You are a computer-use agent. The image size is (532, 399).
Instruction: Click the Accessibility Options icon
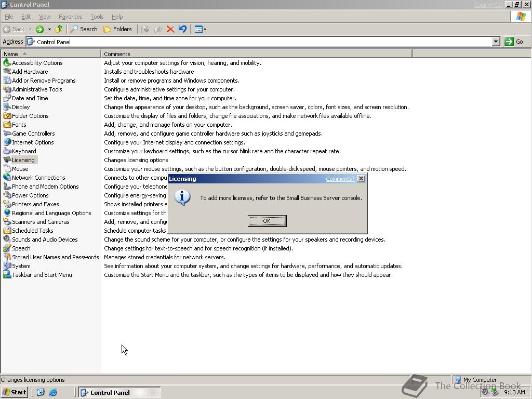(x=7, y=63)
